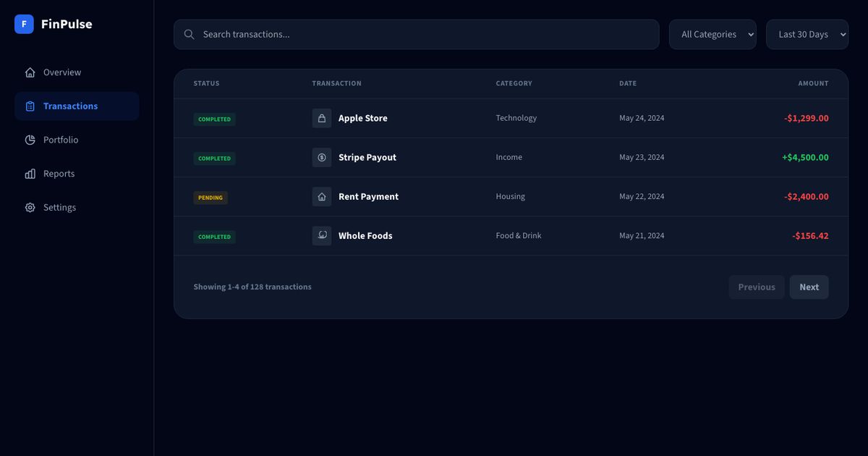Click the DATE column header
Image resolution: width=868 pixels, height=456 pixels.
pos(628,83)
